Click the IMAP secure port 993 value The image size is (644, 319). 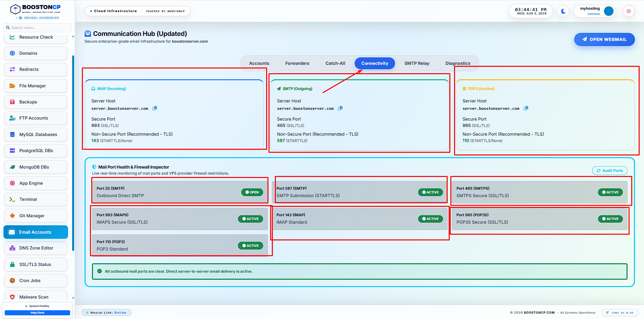click(x=95, y=125)
